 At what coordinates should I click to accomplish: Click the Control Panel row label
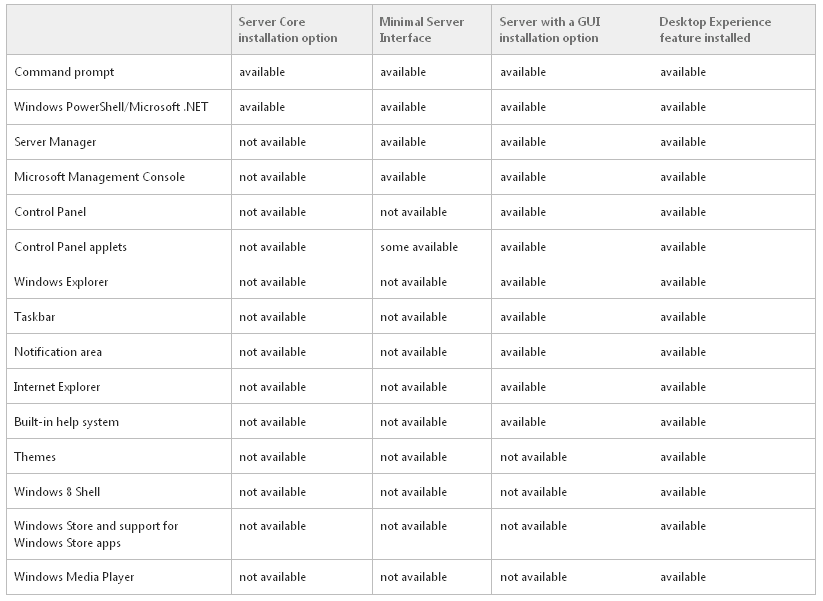pos(50,212)
